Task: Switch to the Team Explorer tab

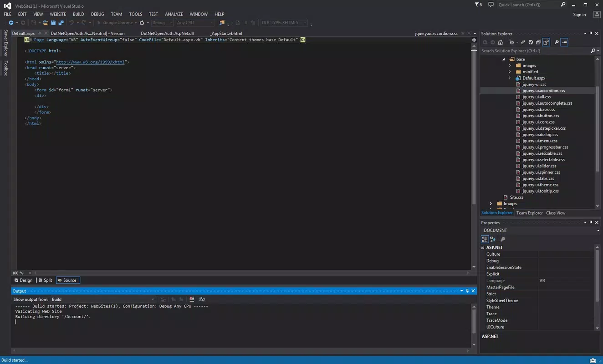Action: (x=529, y=213)
